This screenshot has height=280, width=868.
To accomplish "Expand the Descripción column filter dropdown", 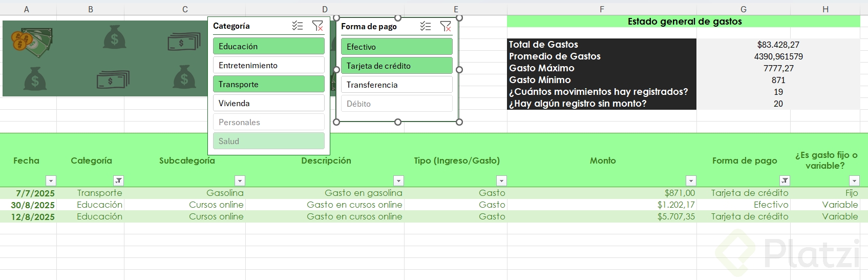I will click(x=398, y=181).
